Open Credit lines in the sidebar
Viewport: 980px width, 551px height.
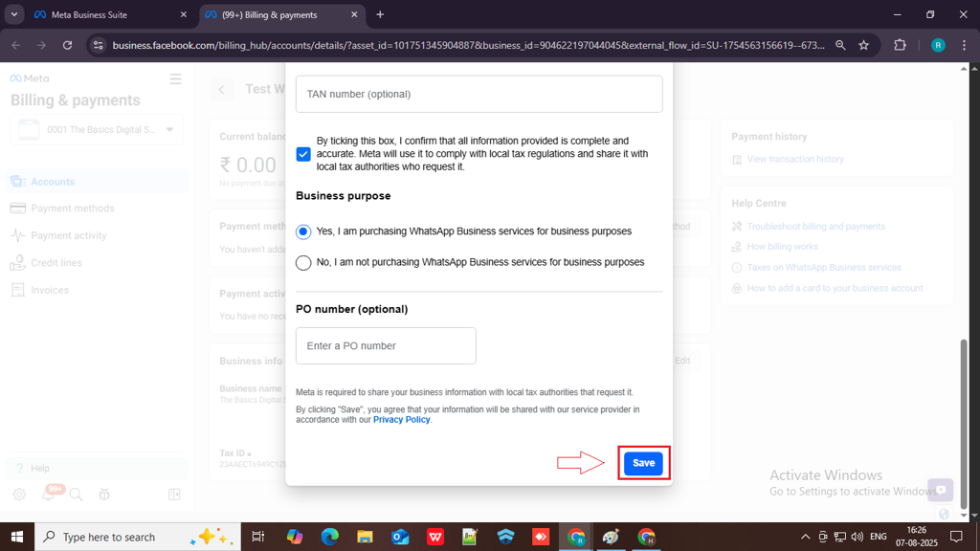tap(97, 263)
